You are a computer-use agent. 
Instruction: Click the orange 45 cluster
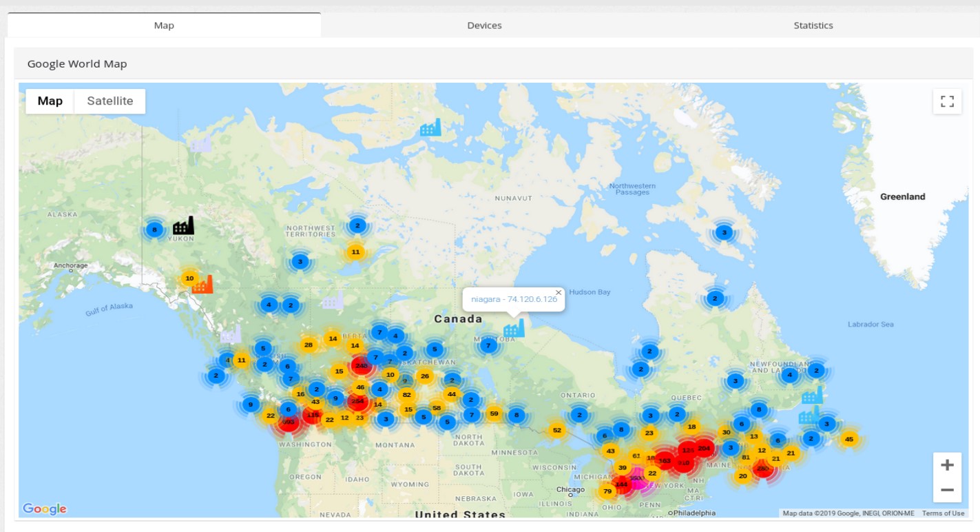849,439
